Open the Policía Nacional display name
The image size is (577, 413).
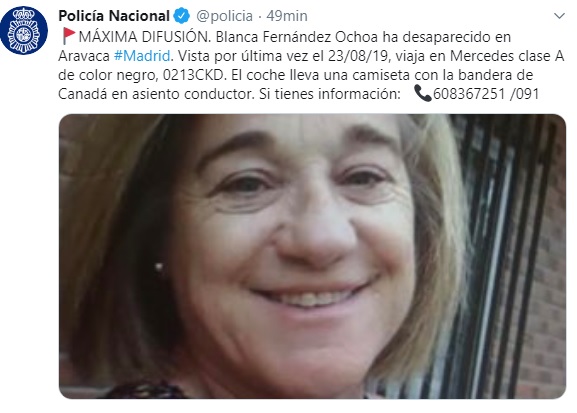click(114, 16)
